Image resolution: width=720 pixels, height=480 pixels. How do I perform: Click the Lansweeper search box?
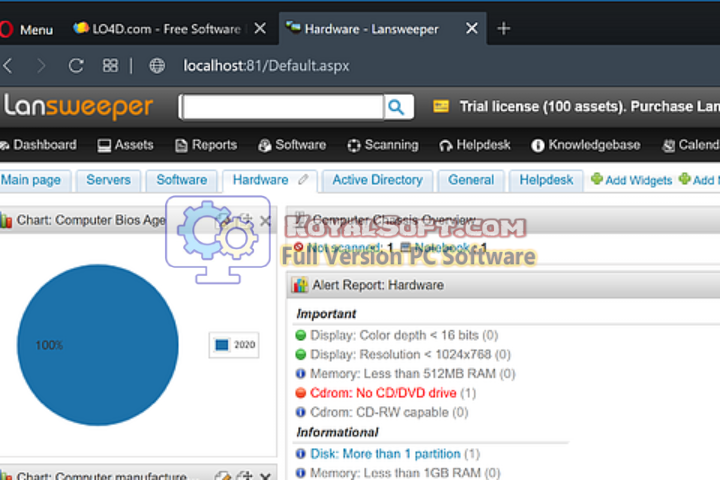pos(282,107)
